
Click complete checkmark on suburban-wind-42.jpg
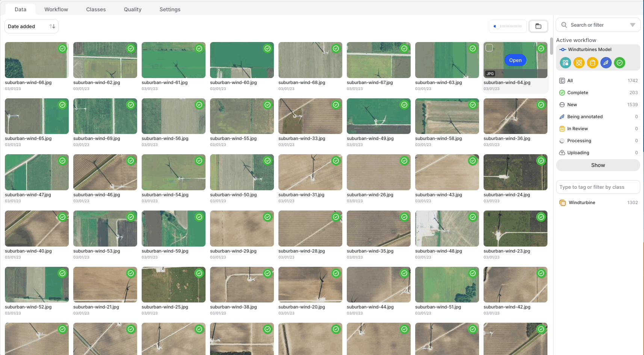pyautogui.click(x=541, y=273)
